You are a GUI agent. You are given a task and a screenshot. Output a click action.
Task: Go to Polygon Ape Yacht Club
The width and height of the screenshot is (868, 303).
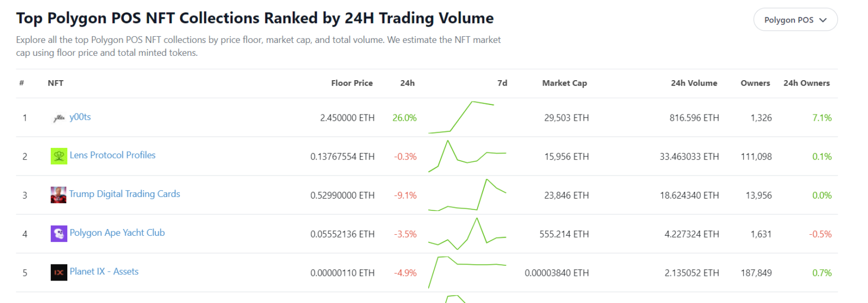tap(117, 232)
